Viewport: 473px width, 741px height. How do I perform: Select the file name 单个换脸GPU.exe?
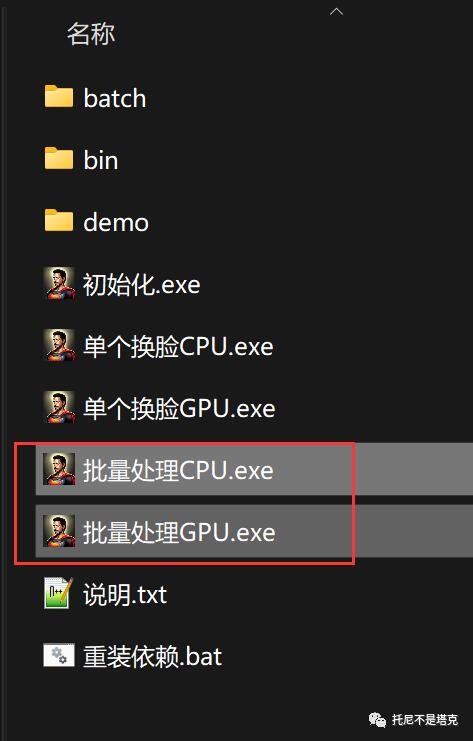pos(179,408)
